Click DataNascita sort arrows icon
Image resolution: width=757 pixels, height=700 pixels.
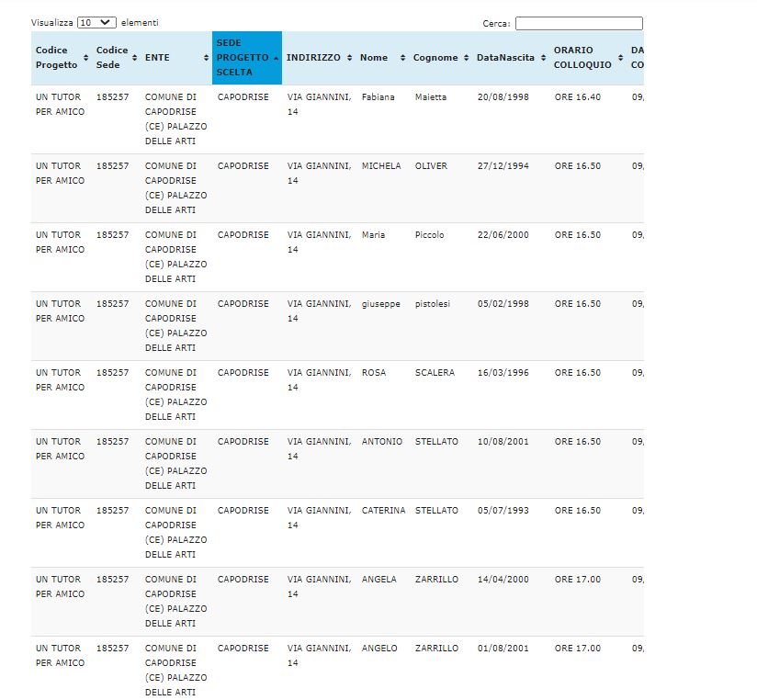pyautogui.click(x=542, y=58)
